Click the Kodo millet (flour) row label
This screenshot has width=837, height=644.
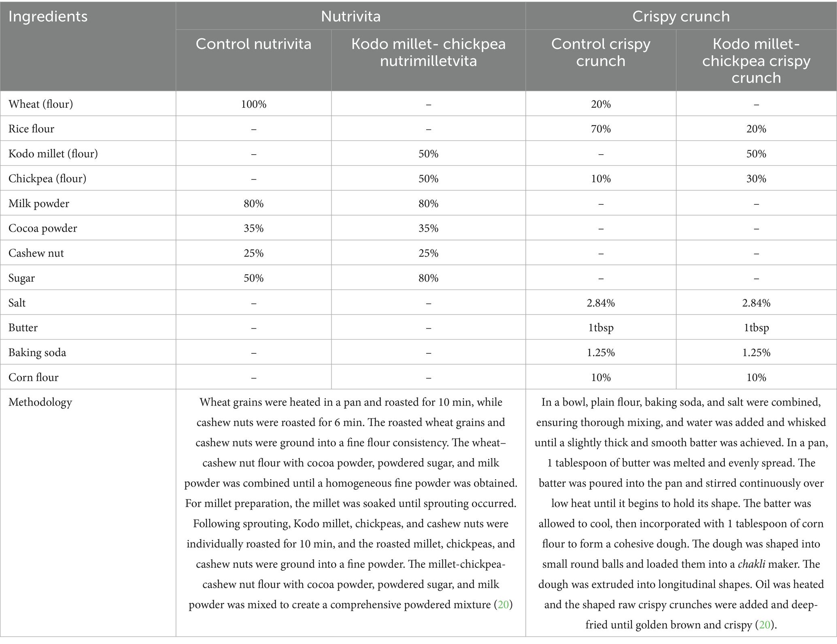(53, 154)
